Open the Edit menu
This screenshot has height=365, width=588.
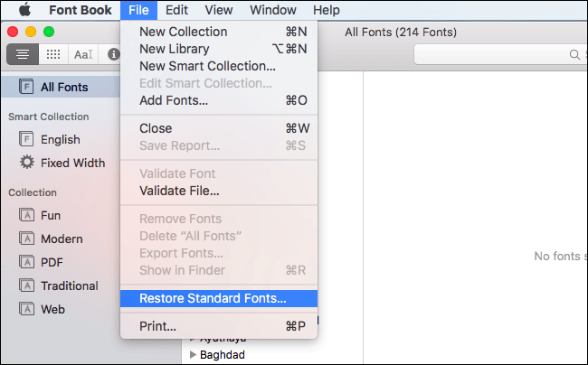click(176, 10)
